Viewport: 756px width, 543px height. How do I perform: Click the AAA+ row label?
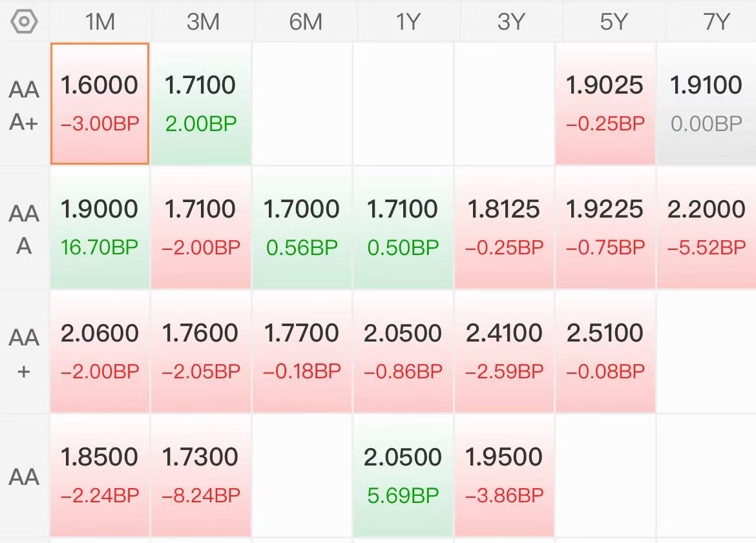[x=24, y=105]
